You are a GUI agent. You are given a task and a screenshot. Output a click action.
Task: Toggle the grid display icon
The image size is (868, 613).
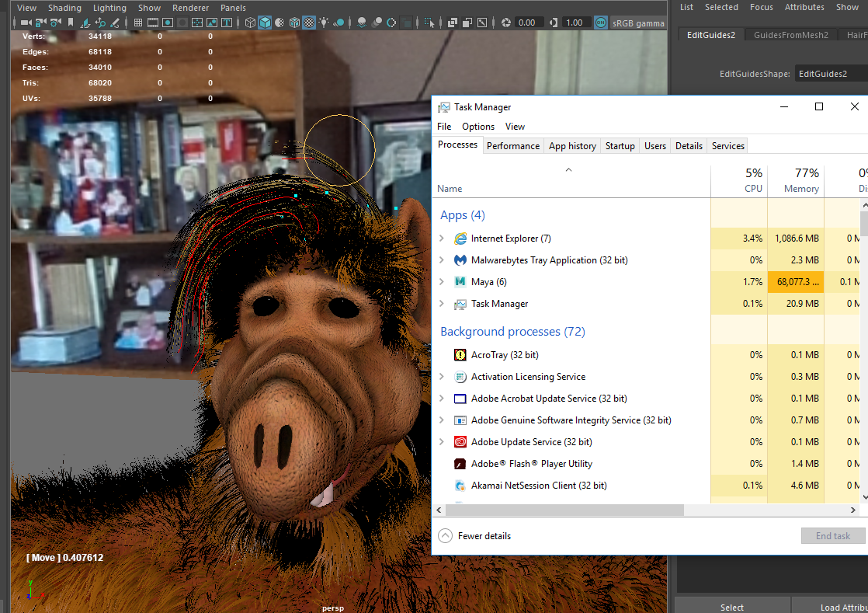[x=138, y=23]
